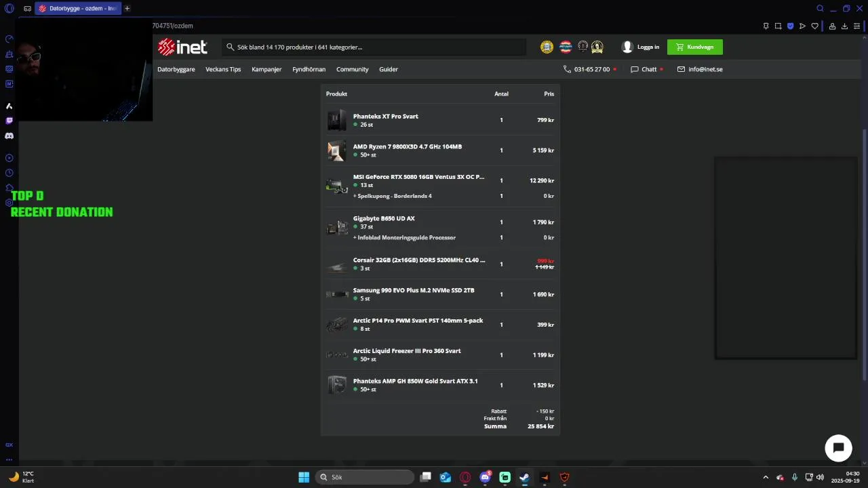Screen dimensions: 868x488
Task: Open Gigabyte B650 UD AX product
Action: pyautogui.click(x=384, y=218)
